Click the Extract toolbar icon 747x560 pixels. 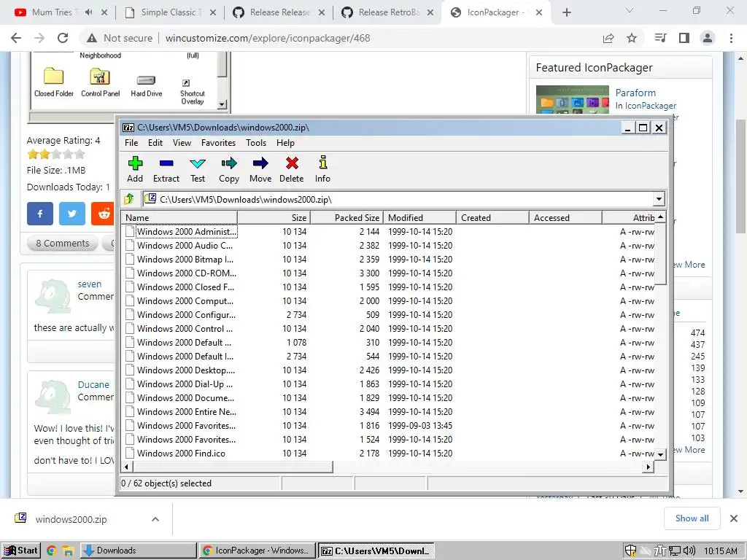166,164
